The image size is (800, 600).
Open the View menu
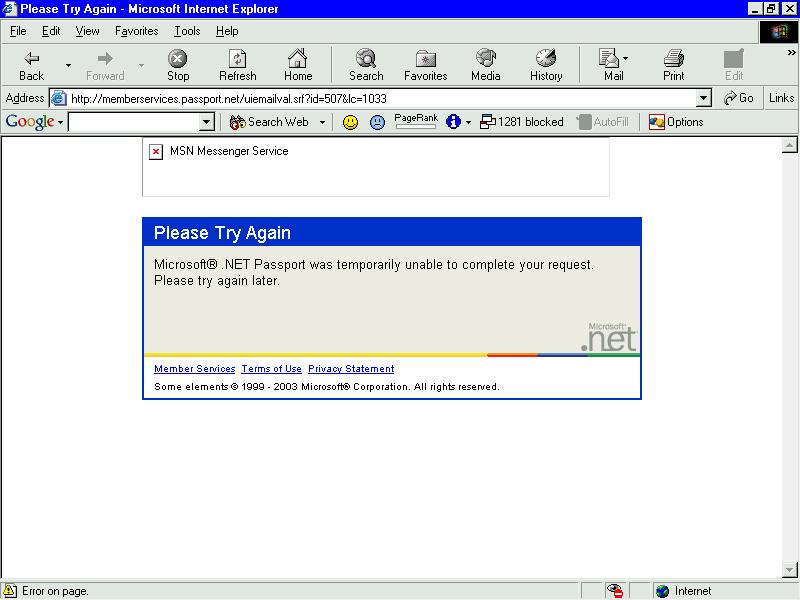click(x=88, y=31)
